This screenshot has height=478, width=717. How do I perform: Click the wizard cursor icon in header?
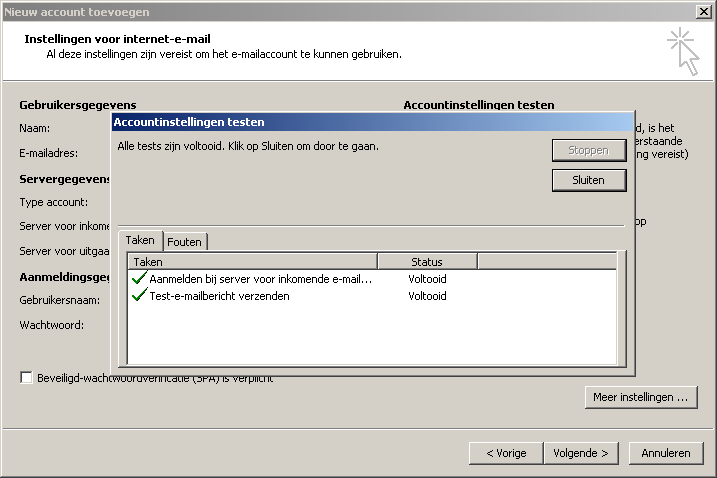[x=684, y=50]
